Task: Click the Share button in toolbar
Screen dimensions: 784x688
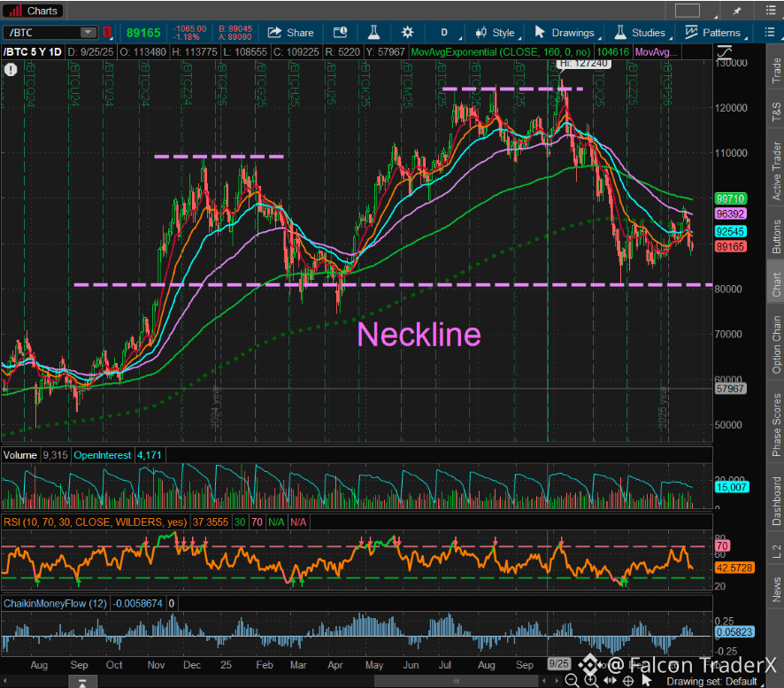Action: coord(290,33)
